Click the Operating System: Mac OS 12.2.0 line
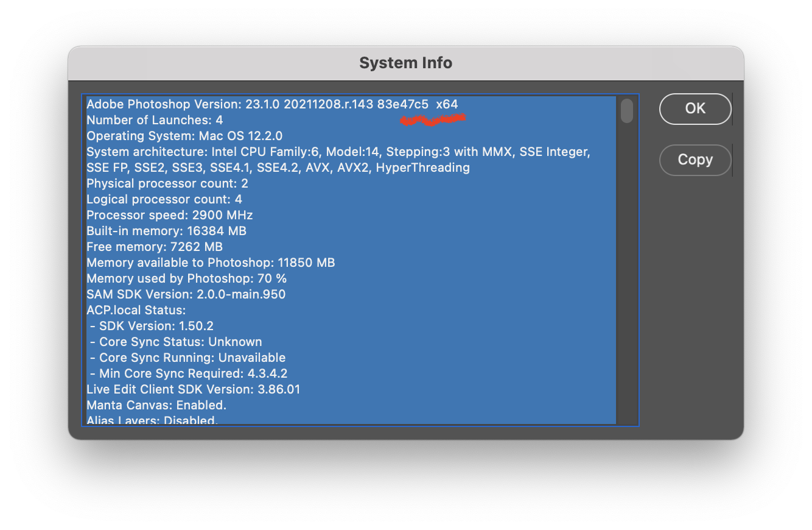This screenshot has width=812, height=530. pyautogui.click(x=184, y=136)
